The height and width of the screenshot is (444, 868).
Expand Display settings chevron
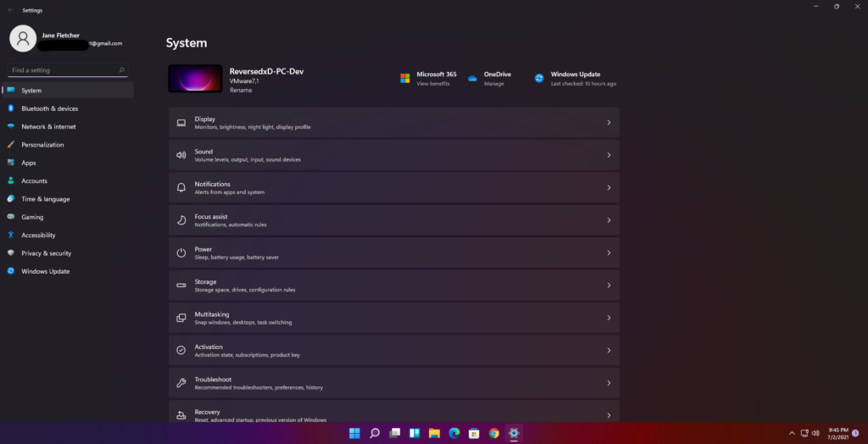click(x=609, y=122)
